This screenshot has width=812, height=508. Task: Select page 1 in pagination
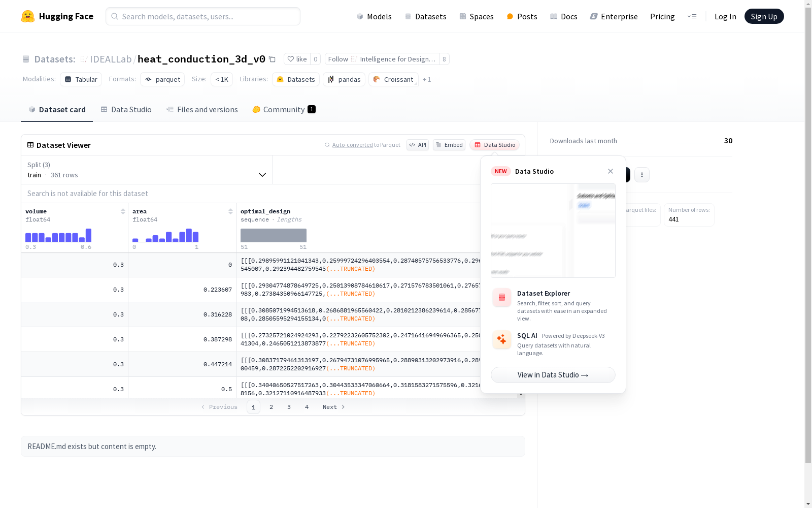[254, 407]
